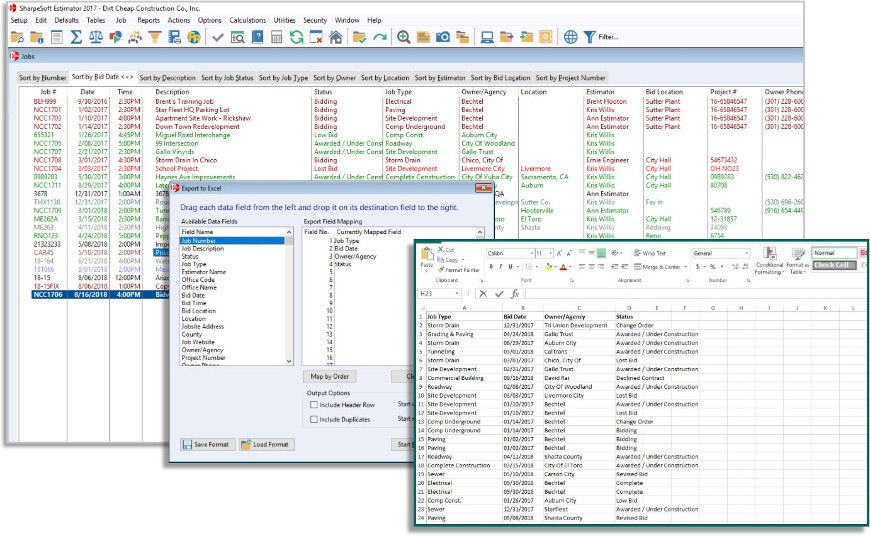
Task: Select mapped field 3 Owner/Agency
Action: [355, 256]
